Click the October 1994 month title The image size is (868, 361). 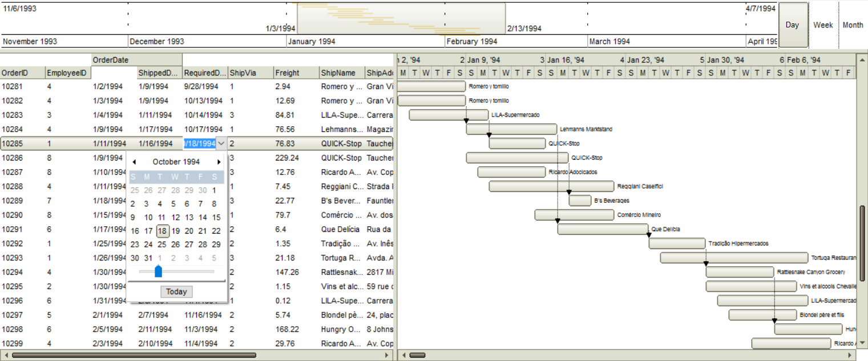click(x=176, y=162)
